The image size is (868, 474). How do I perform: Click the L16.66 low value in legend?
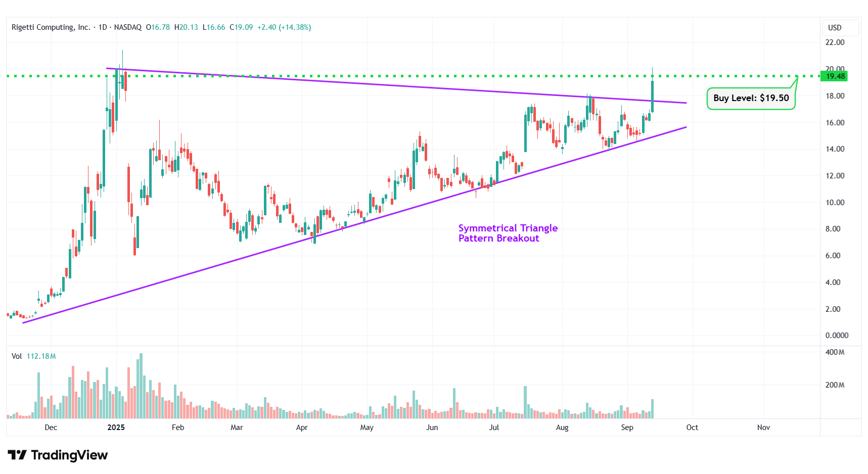point(214,27)
